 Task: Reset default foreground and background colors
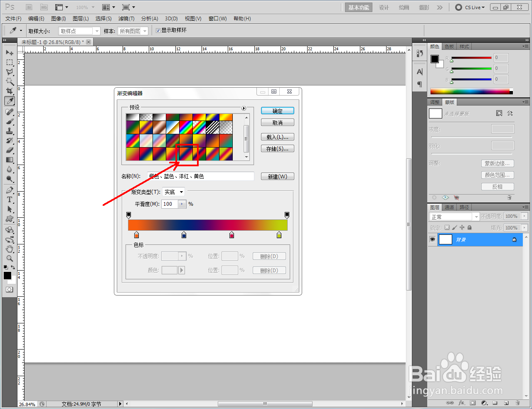(x=6, y=267)
